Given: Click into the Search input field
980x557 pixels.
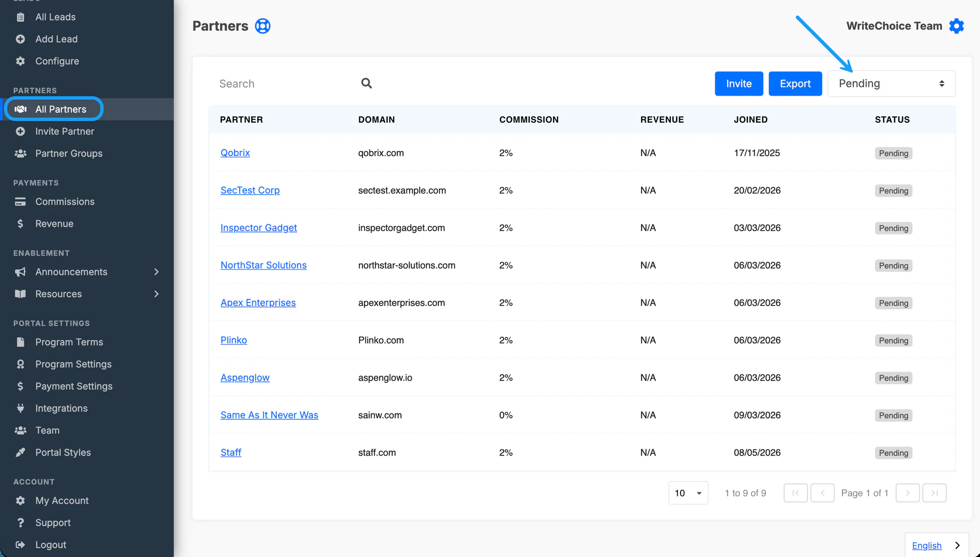Looking at the screenshot, I should (x=286, y=83).
